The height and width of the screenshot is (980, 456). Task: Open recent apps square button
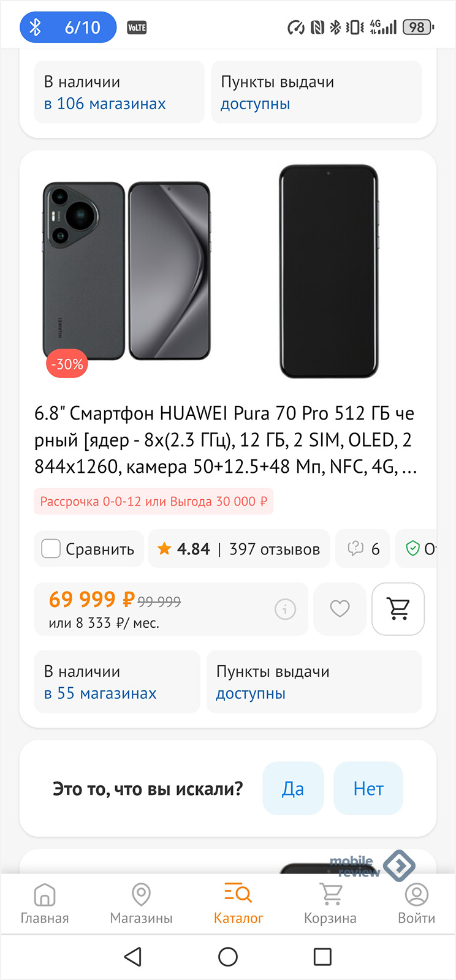[x=322, y=957]
